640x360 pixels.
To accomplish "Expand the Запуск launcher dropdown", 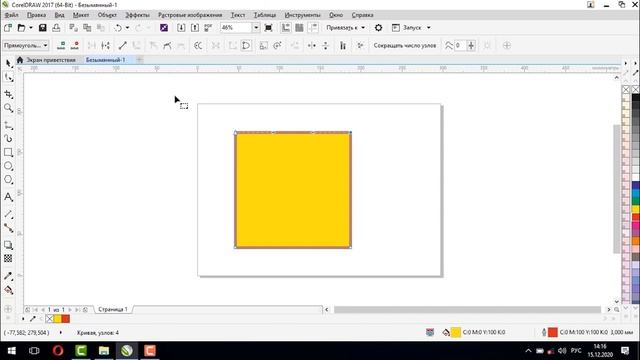I will pos(429,28).
